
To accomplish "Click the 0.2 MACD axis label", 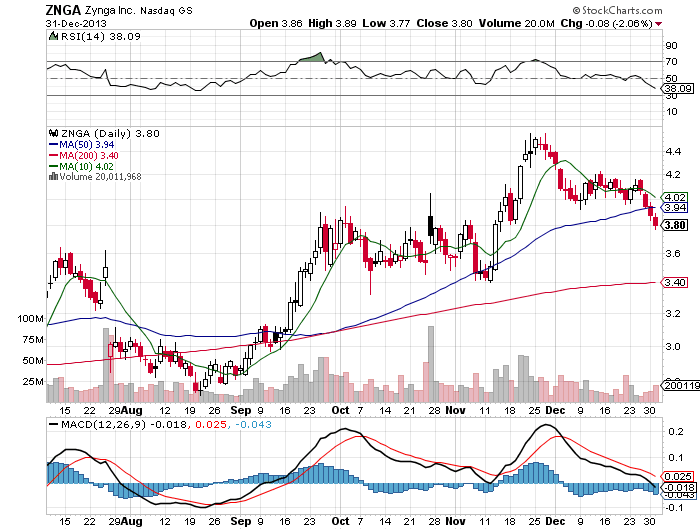I will (x=676, y=432).
